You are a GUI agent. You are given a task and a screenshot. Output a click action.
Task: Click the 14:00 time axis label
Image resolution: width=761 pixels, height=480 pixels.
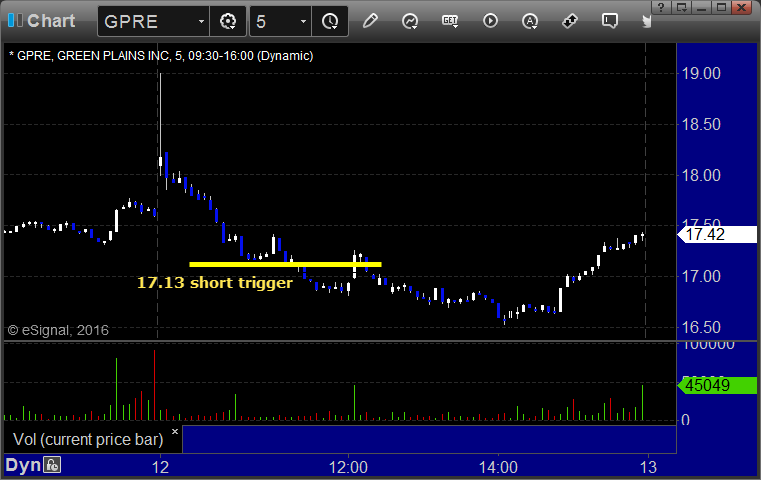498,467
